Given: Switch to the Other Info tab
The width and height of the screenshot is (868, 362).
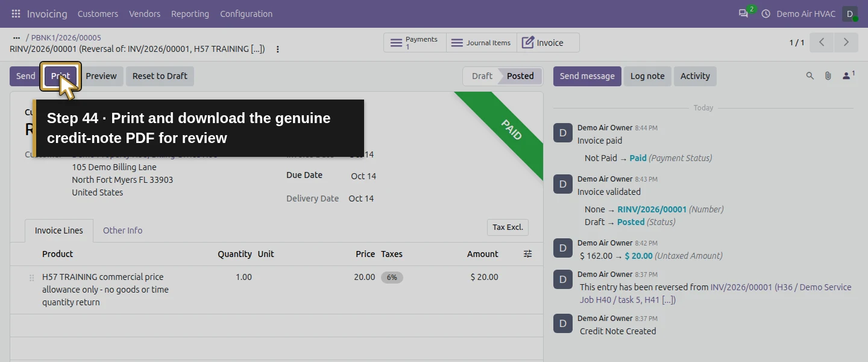Looking at the screenshot, I should tap(123, 230).
